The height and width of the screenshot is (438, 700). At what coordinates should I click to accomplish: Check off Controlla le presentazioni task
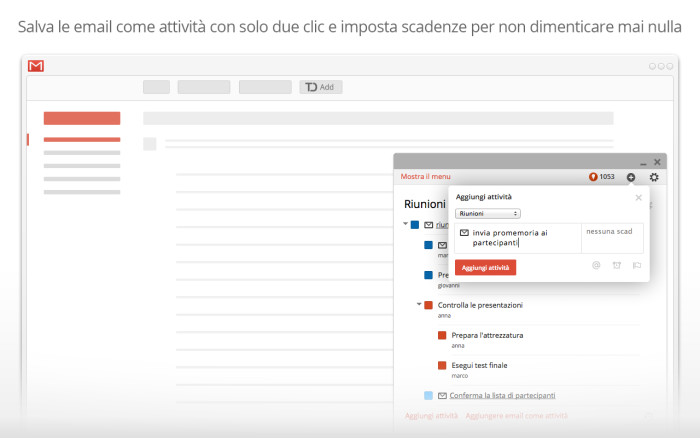[428, 305]
